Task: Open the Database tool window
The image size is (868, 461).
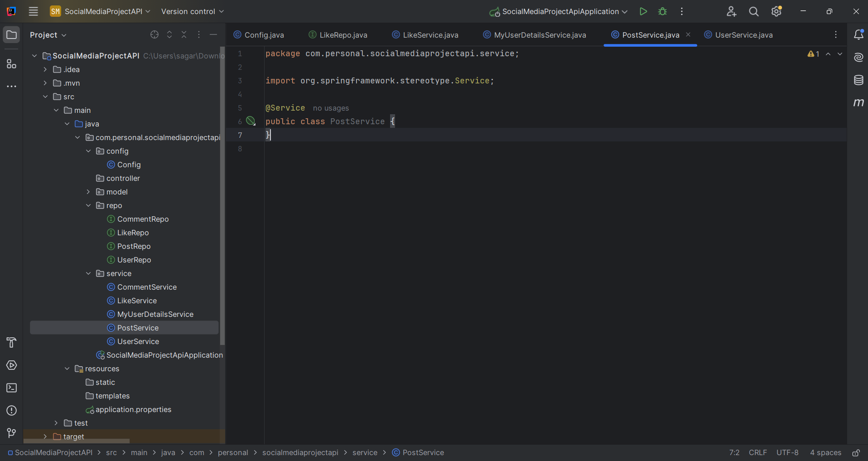Action: pos(858,80)
